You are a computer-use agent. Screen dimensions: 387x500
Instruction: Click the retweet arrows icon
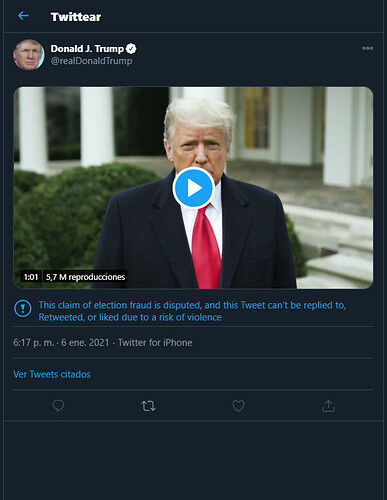(x=148, y=406)
